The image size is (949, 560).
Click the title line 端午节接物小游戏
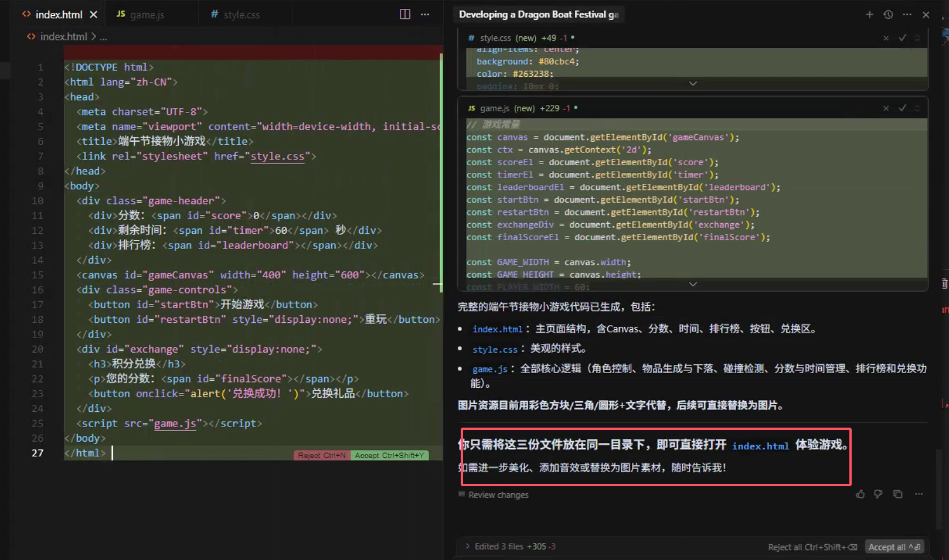[x=165, y=141]
